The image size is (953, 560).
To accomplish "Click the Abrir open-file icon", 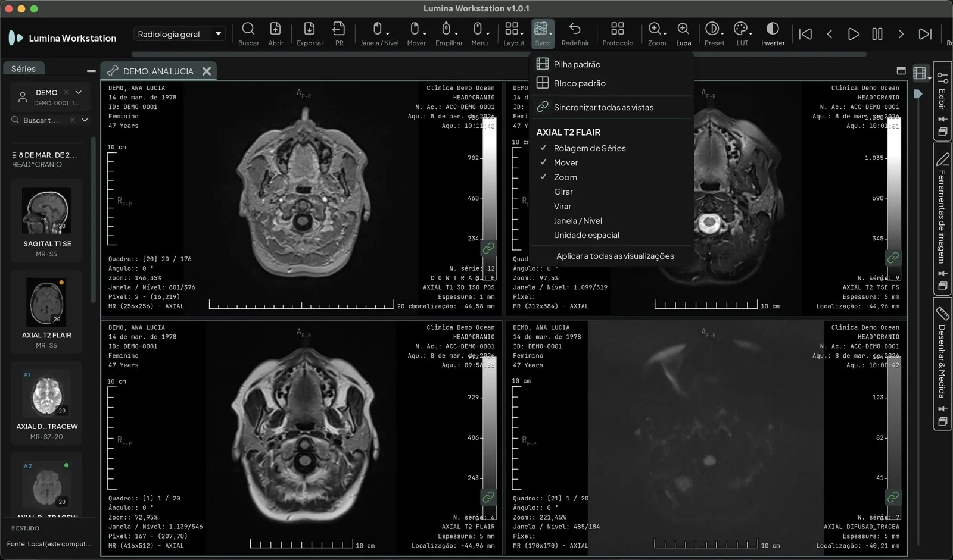I will (276, 34).
